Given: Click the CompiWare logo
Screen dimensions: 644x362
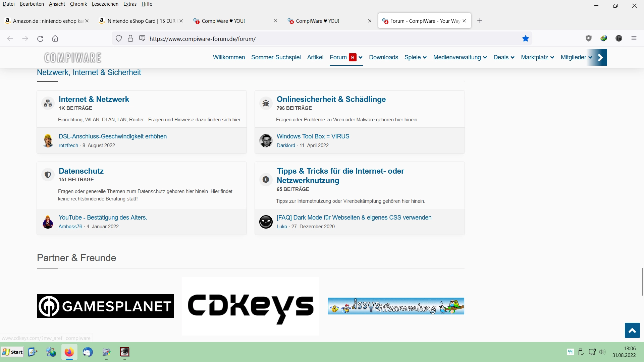Looking at the screenshot, I should tap(73, 58).
